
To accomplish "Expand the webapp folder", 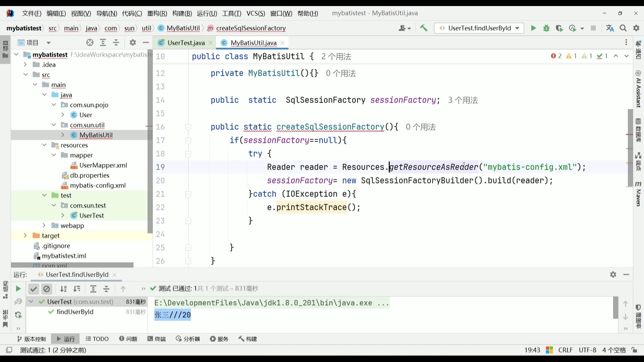I will click(x=44, y=225).
